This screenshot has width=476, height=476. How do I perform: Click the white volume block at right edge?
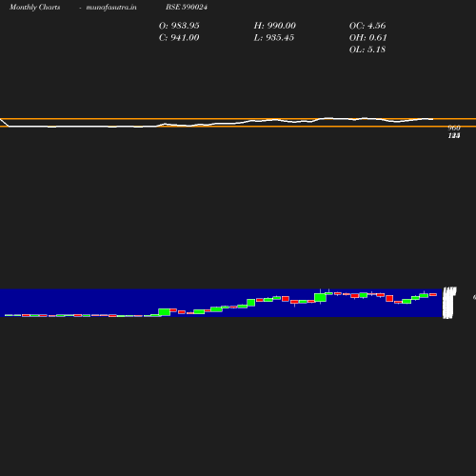[x=449, y=303]
